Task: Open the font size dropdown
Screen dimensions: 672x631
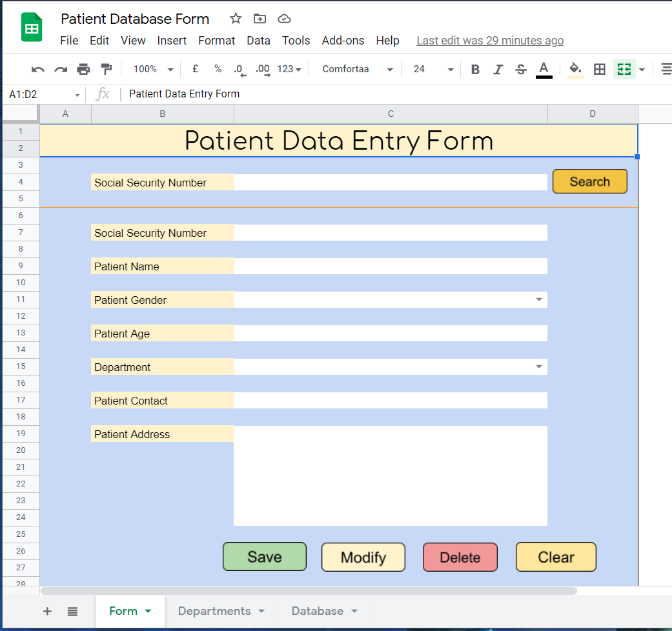Action: [431, 68]
